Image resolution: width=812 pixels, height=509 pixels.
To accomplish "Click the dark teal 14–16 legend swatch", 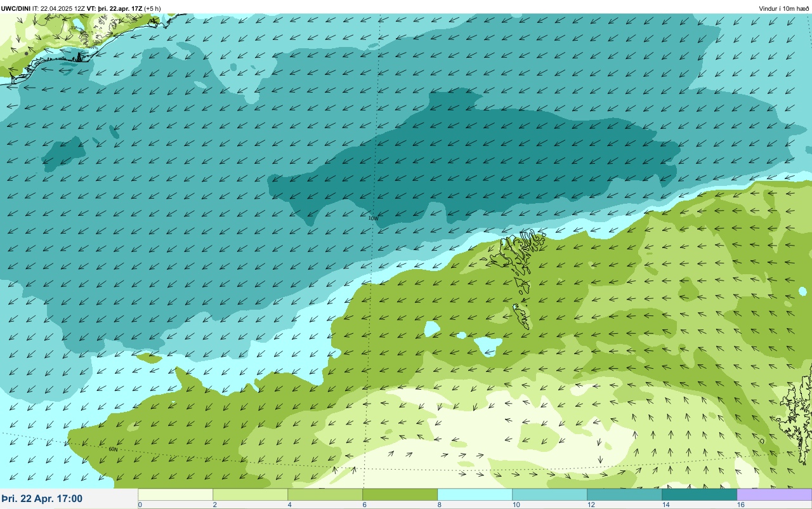I will pos(699,494).
